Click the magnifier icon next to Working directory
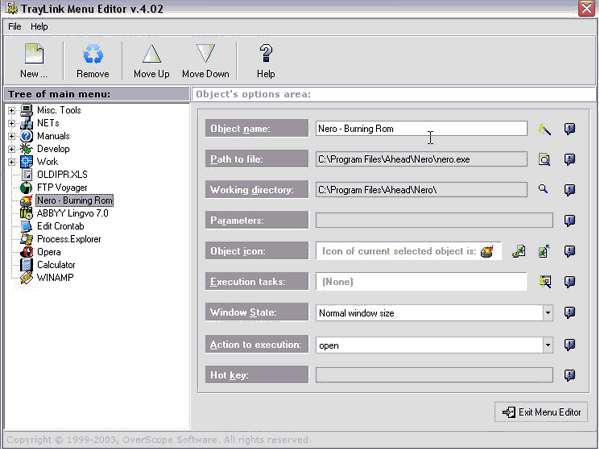 pos(543,189)
